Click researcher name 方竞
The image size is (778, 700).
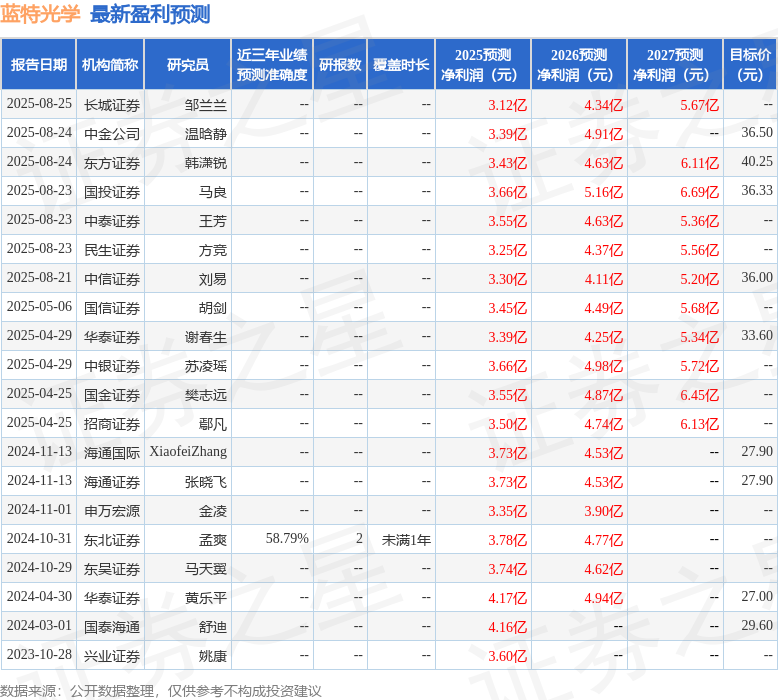click(212, 250)
